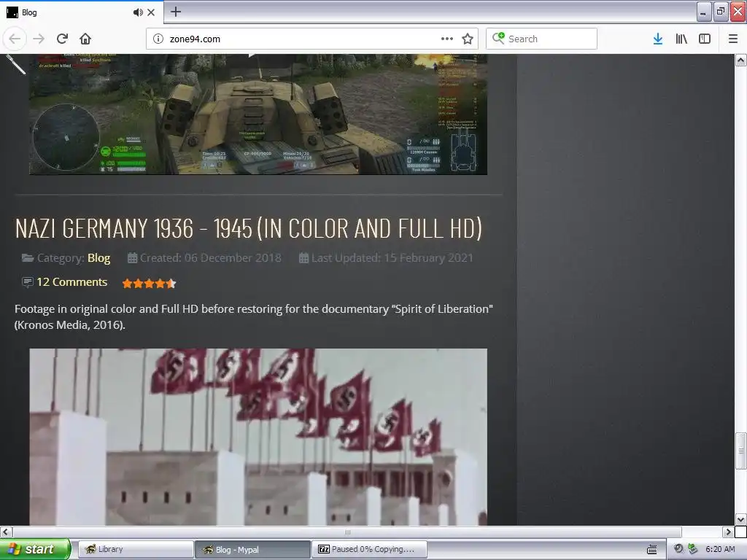This screenshot has width=747, height=560.
Task: Click the horizontal scrollbar thumb
Action: click(347, 532)
